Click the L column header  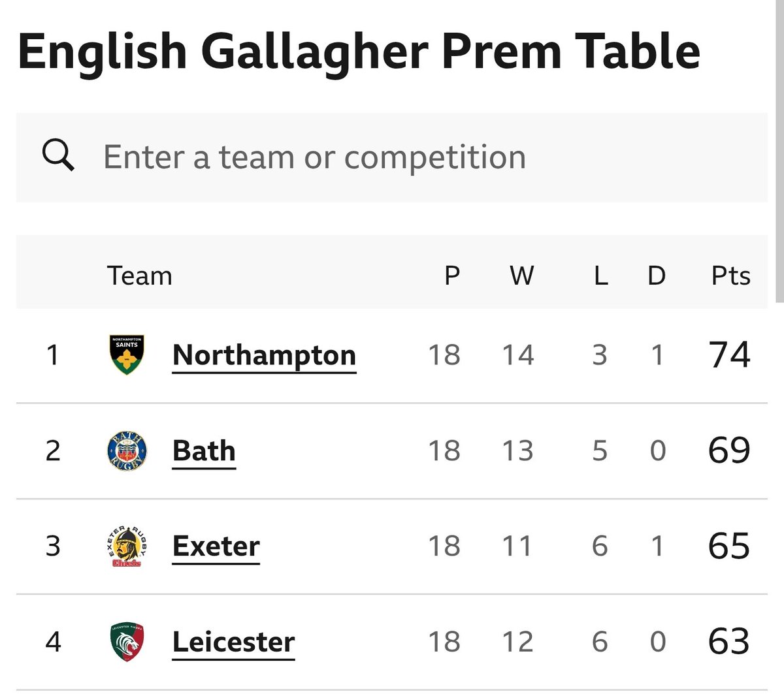coord(601,276)
